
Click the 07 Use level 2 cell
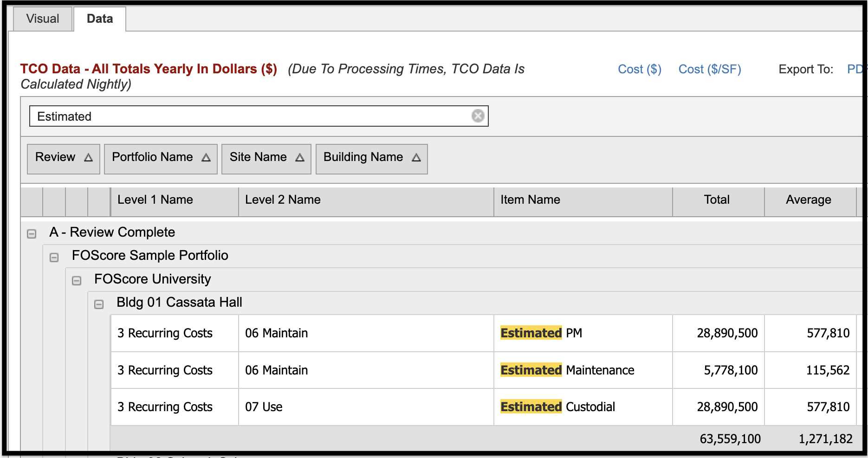366,407
